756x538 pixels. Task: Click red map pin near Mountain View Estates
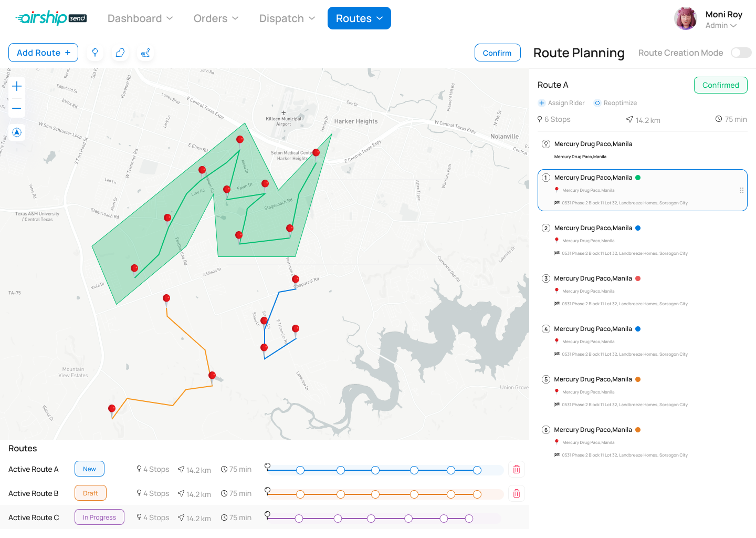click(112, 410)
